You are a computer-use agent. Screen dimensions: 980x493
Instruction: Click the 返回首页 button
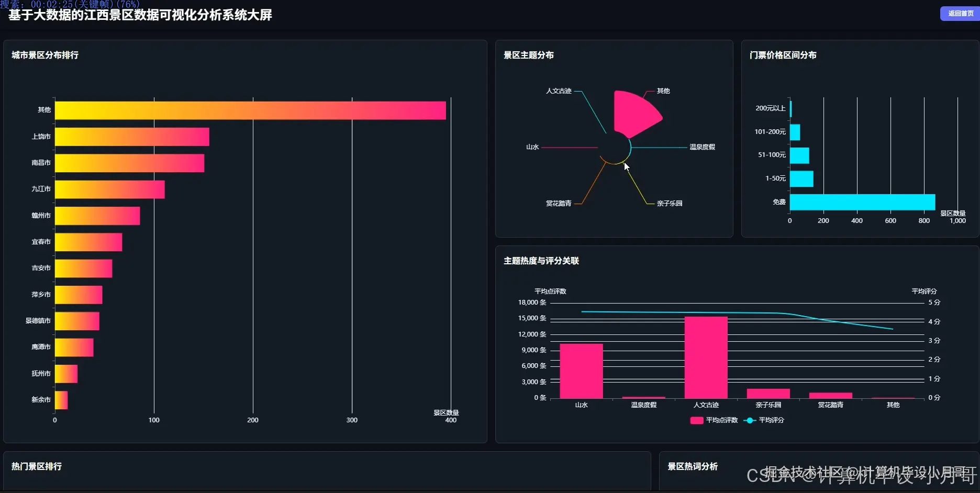[960, 14]
